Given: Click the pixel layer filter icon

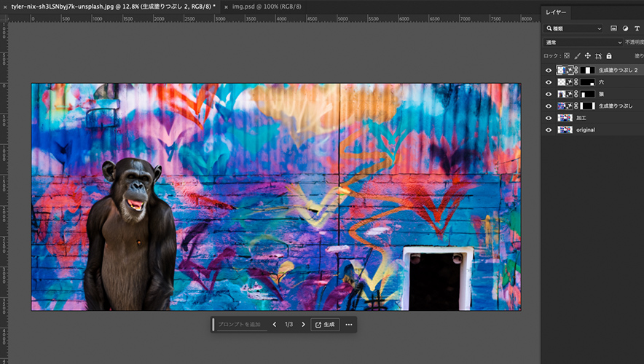Looking at the screenshot, I should (613, 28).
